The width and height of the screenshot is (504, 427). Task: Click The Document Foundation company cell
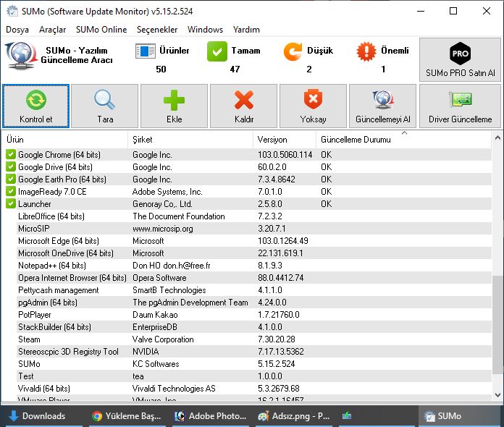click(x=179, y=216)
